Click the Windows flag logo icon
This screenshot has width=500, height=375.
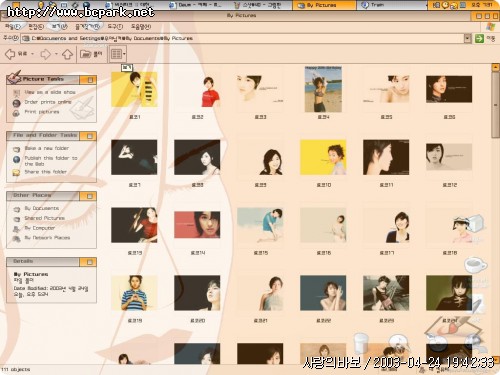pyautogui.click(x=490, y=27)
